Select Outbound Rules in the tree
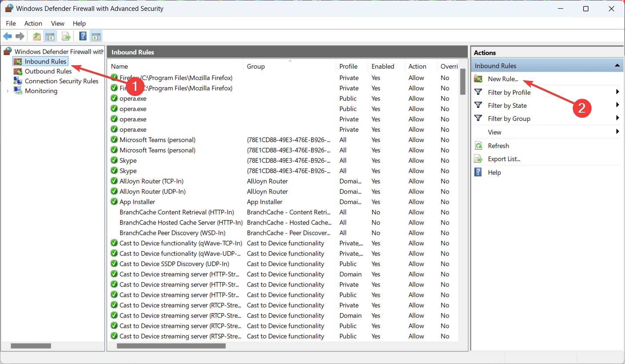The width and height of the screenshot is (625, 364). (48, 71)
